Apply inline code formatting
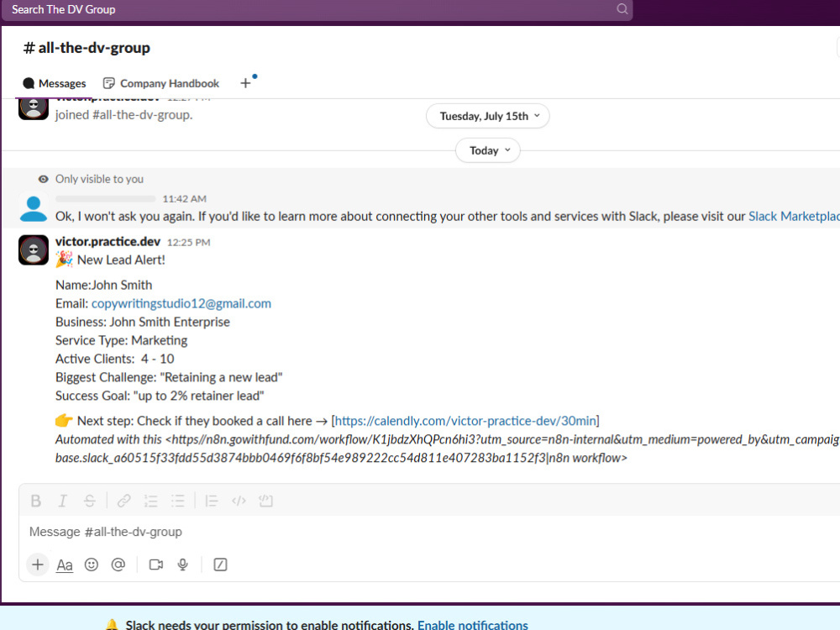840x630 pixels. [x=239, y=501]
